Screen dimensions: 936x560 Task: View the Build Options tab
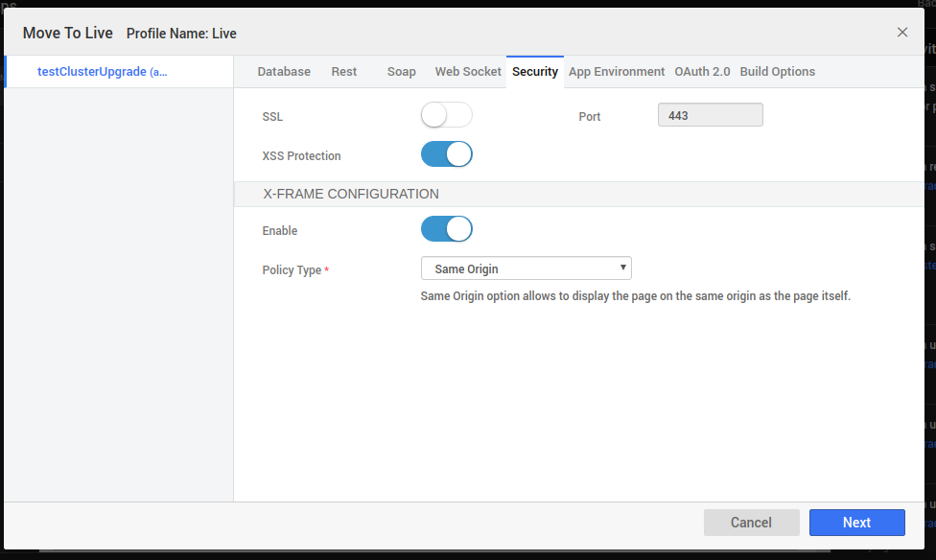click(x=777, y=72)
